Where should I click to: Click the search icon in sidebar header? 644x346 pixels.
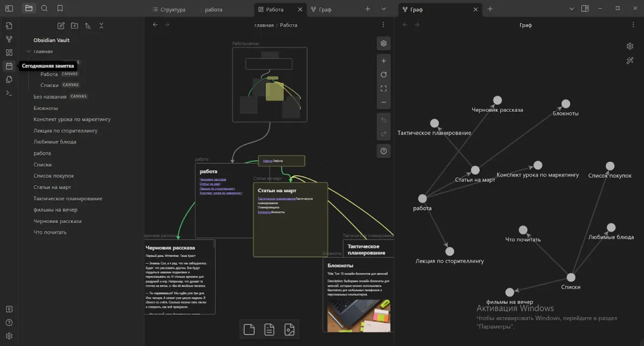pyautogui.click(x=45, y=9)
